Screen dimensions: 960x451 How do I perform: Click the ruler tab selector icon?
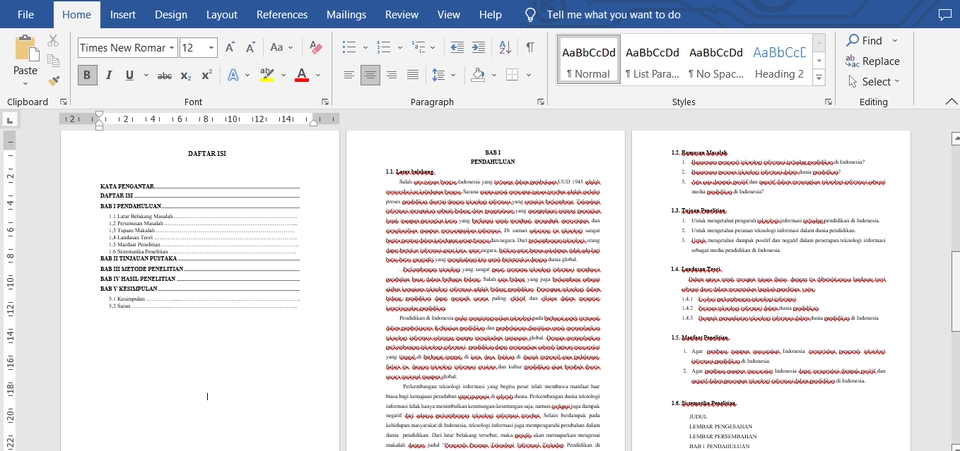(10, 120)
